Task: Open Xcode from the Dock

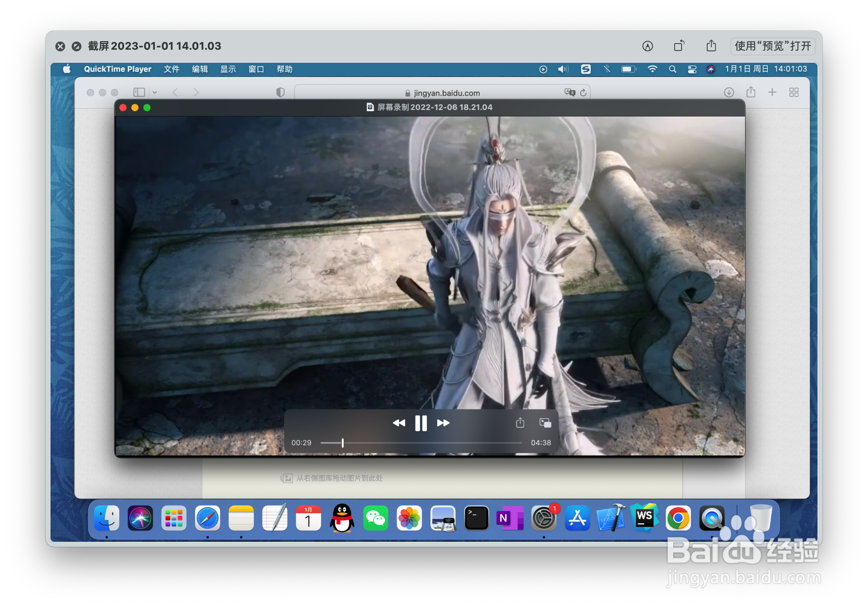Action: (611, 518)
